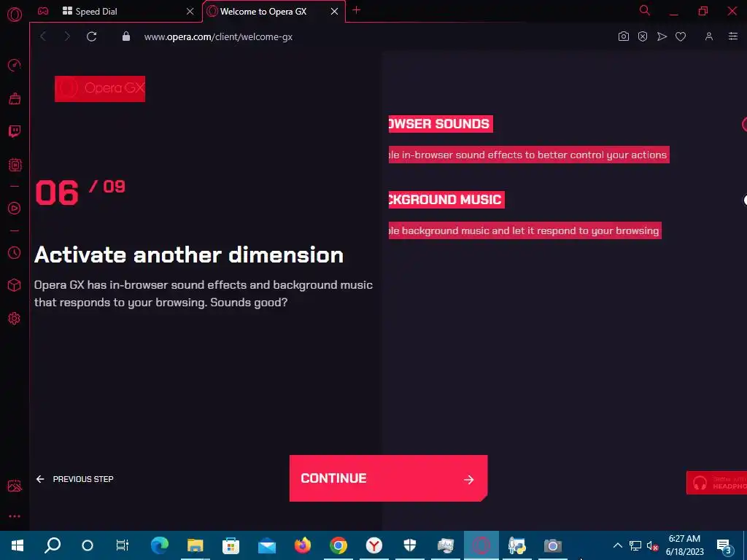The width and height of the screenshot is (747, 560).
Task: Open the muted volume tray icon
Action: (653, 545)
